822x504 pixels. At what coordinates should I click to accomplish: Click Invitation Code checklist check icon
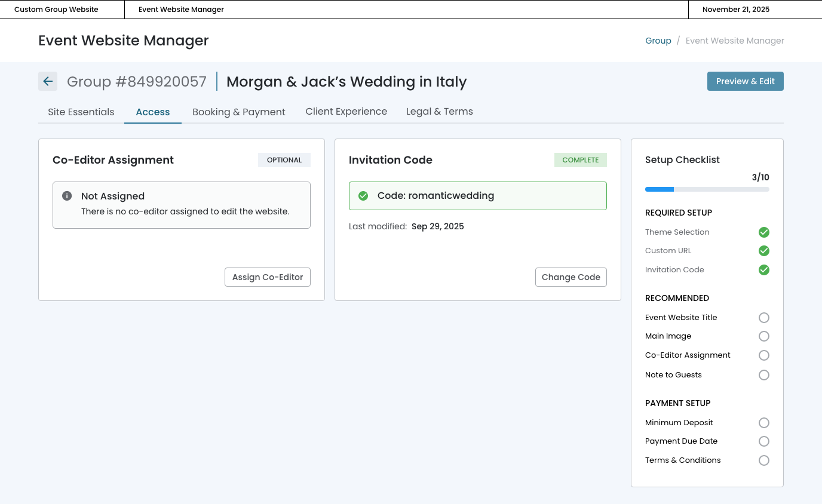(x=763, y=270)
